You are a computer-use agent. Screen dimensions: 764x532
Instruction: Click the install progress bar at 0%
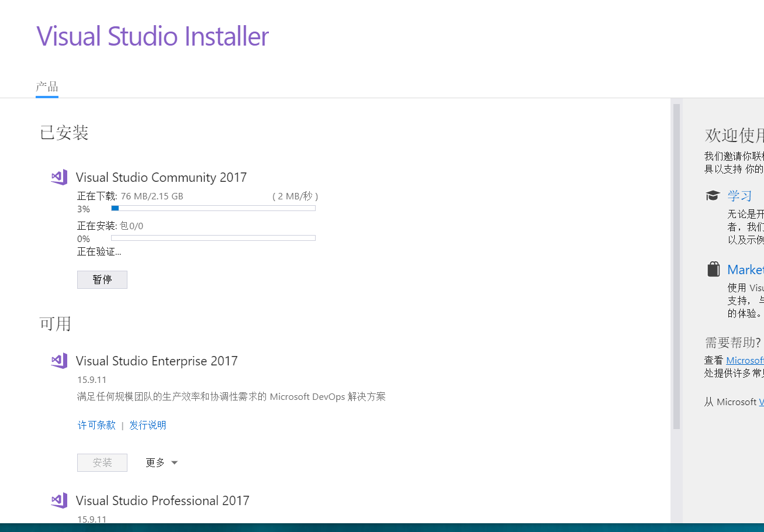(x=213, y=238)
